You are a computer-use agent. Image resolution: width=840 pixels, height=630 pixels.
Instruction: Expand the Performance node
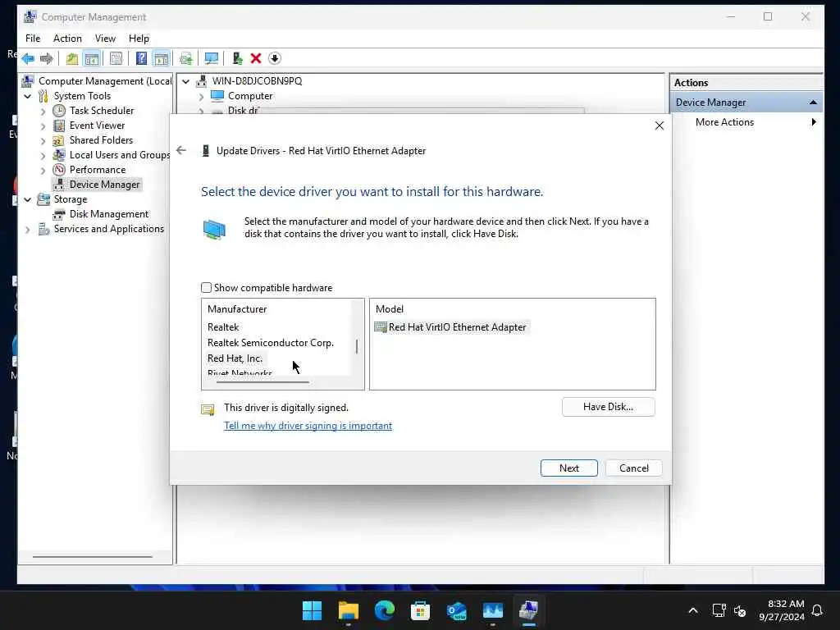pyautogui.click(x=43, y=170)
